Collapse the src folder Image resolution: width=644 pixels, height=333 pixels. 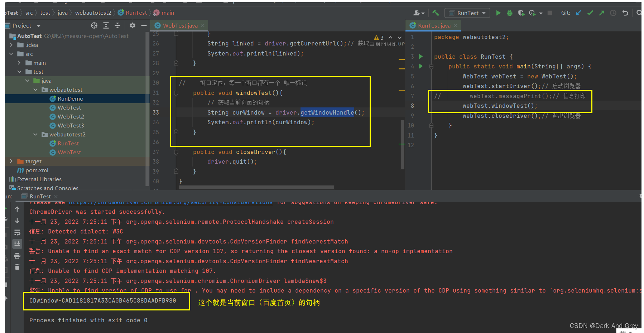[x=11, y=54]
